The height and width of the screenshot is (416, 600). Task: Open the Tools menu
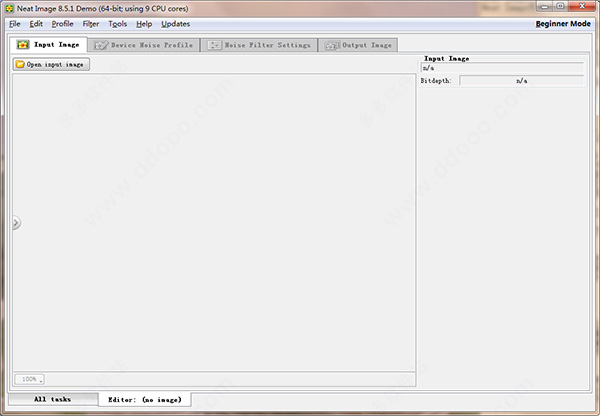(x=117, y=24)
